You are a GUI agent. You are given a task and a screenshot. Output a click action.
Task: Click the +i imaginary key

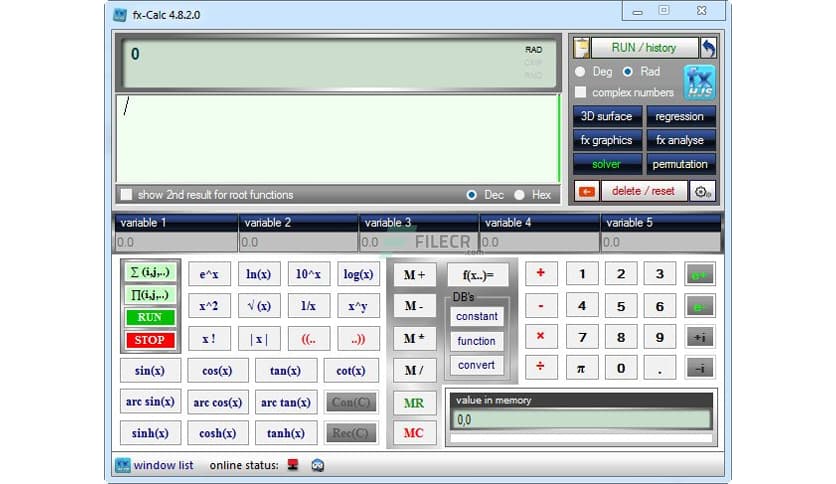point(699,337)
